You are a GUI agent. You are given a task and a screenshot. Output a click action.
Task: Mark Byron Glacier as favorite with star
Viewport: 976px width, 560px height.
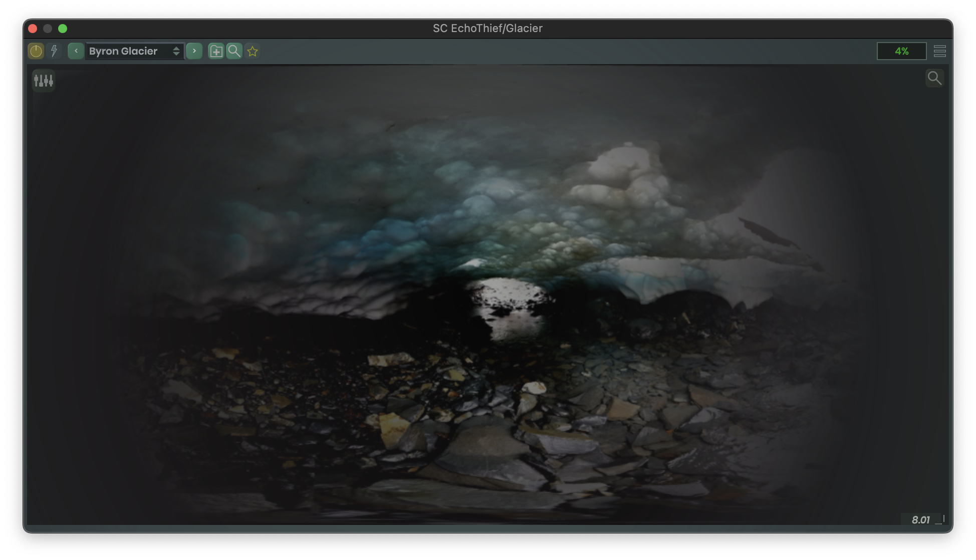click(x=253, y=51)
